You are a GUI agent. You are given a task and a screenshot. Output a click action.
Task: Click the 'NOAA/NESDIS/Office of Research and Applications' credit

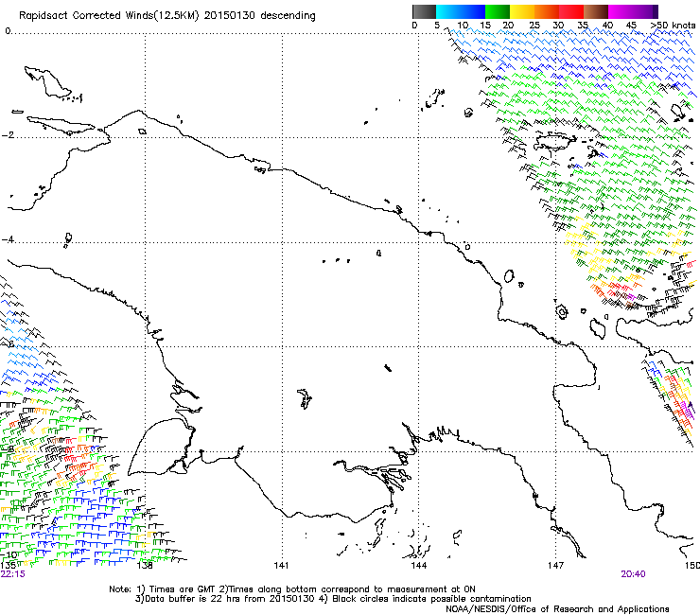tap(557, 609)
